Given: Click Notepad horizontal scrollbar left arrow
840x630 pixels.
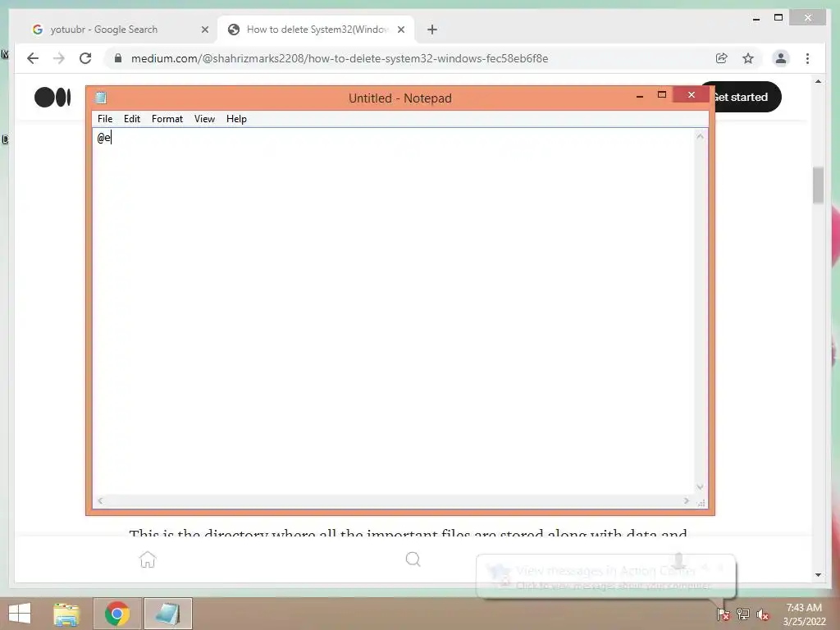Looking at the screenshot, I should (100, 501).
